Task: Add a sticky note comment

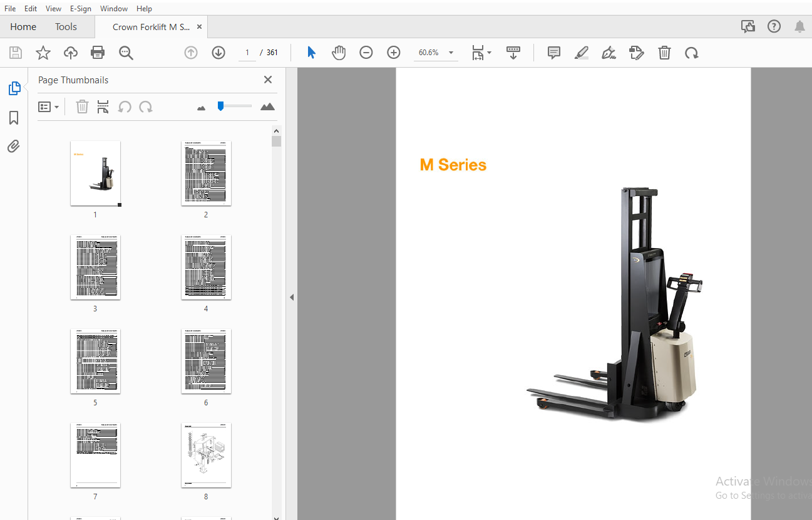Action: 554,53
